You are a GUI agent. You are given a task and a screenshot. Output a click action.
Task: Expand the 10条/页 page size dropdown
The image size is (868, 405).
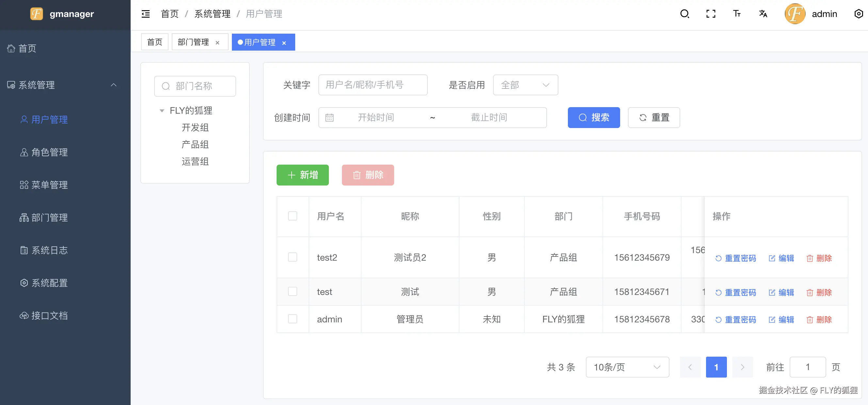pos(627,367)
